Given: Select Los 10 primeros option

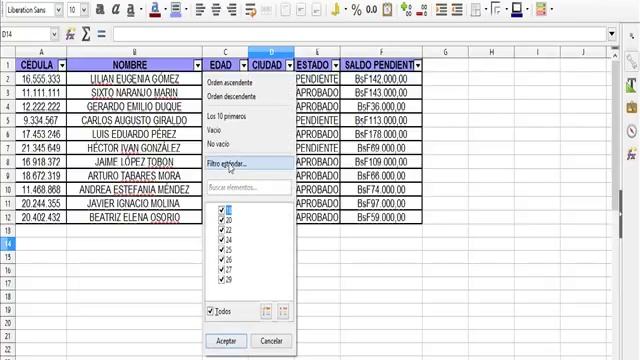Looking at the screenshot, I should (227, 117).
